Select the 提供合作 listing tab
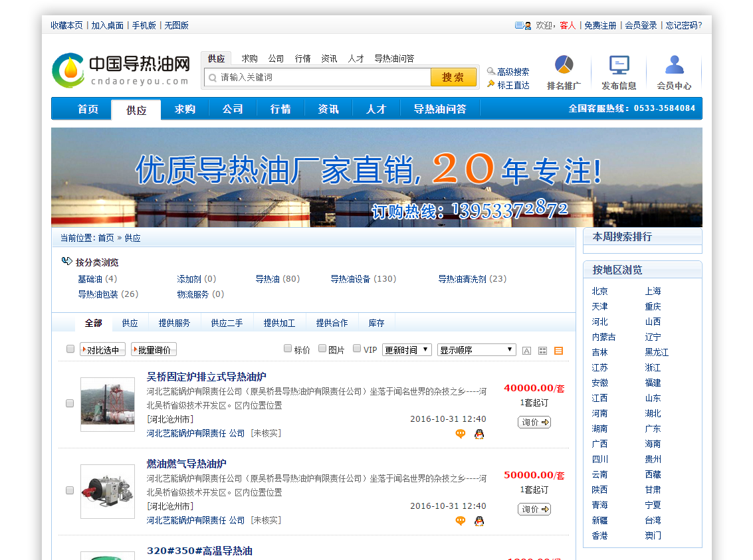The width and height of the screenshot is (753, 560). (332, 323)
